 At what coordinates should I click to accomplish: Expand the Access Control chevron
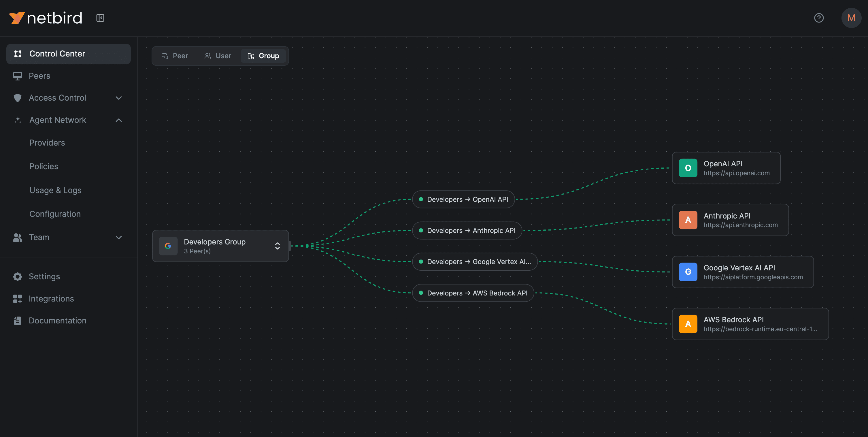pyautogui.click(x=119, y=98)
